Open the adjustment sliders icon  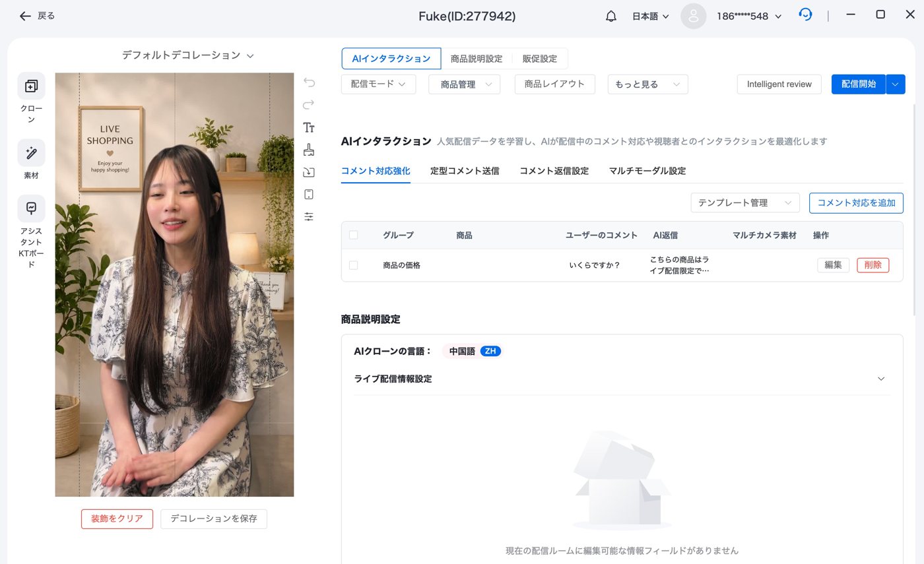[308, 216]
